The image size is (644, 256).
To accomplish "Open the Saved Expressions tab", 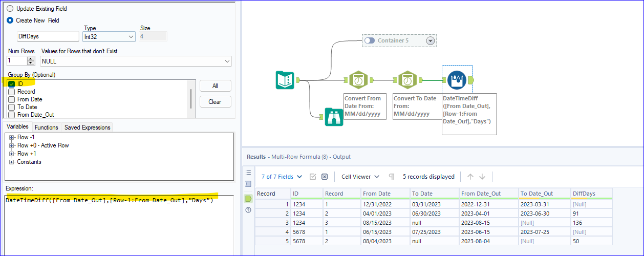I will coord(87,127).
